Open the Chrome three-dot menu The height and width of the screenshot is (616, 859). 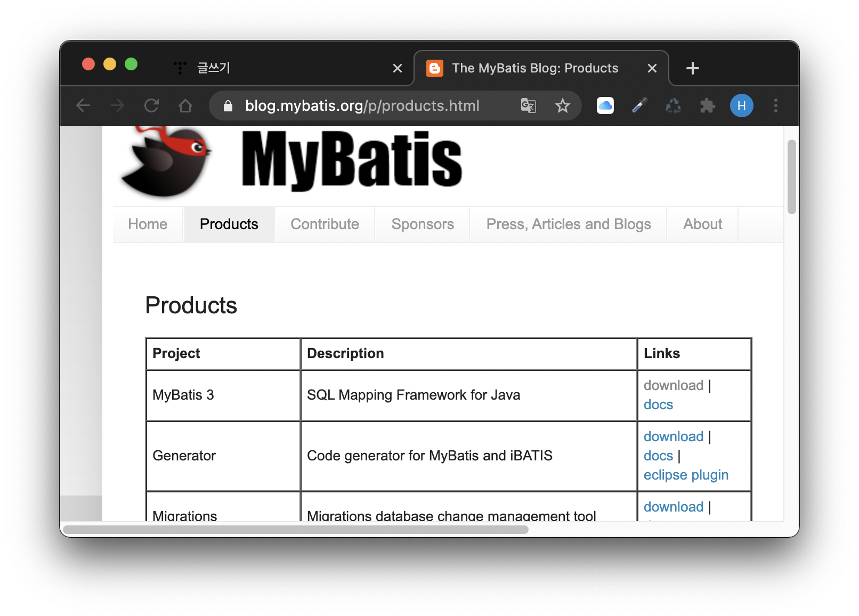776,106
